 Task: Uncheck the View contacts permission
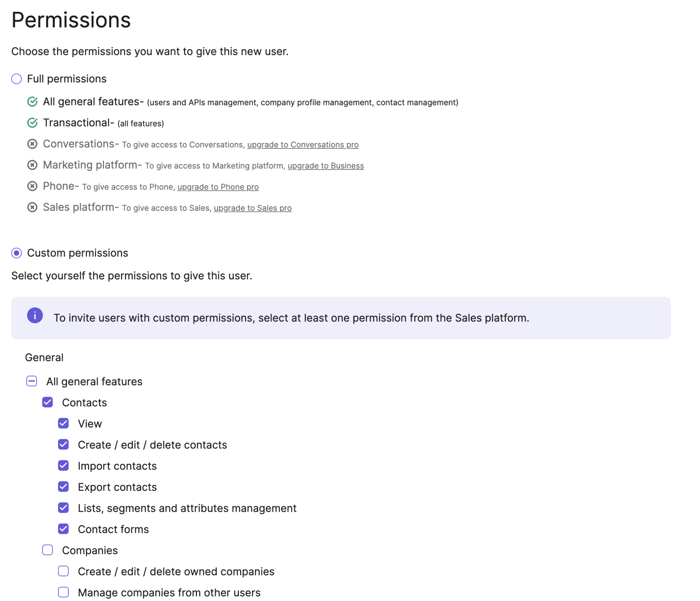pos(63,424)
